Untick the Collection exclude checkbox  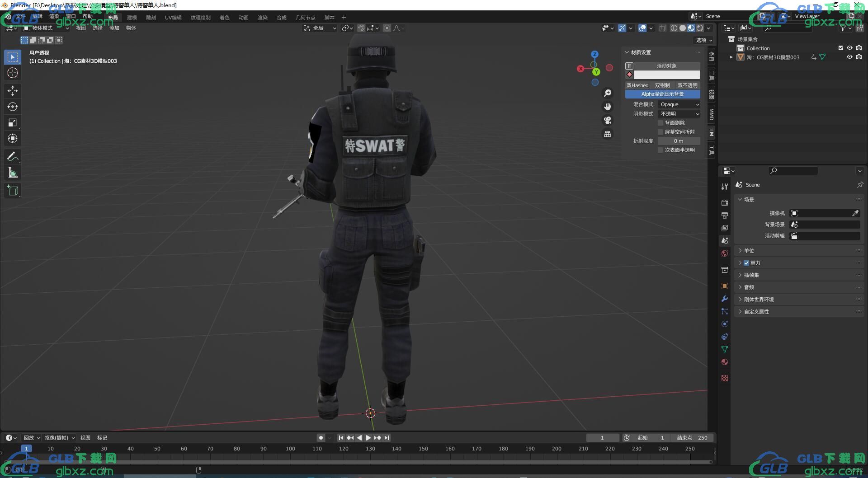coord(841,48)
